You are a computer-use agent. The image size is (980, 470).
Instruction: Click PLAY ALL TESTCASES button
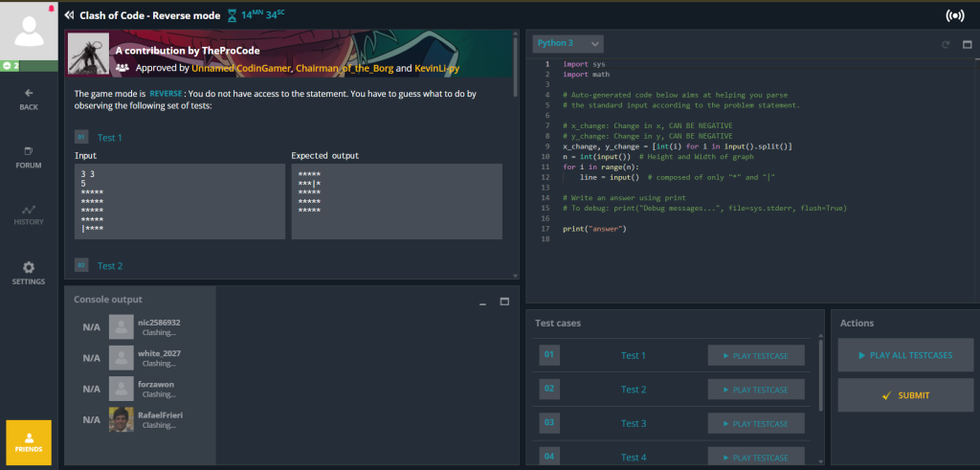[905, 355]
